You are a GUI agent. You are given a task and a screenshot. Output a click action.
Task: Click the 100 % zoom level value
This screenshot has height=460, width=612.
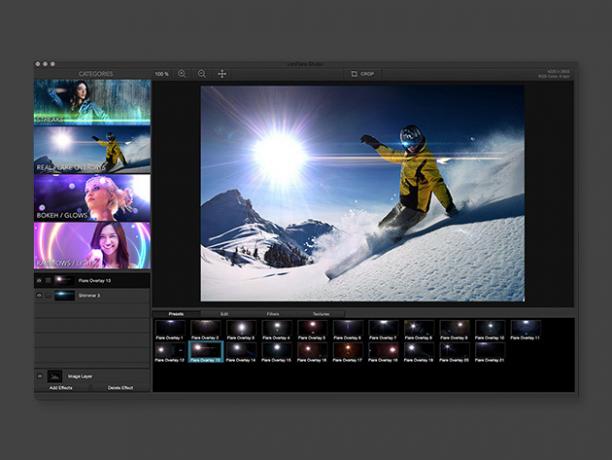click(162, 74)
